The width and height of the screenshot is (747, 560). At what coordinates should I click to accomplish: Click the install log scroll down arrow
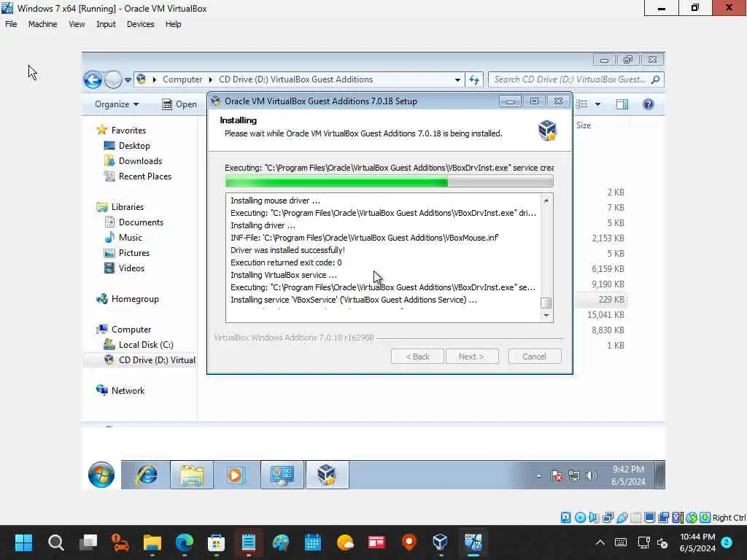tap(546, 315)
